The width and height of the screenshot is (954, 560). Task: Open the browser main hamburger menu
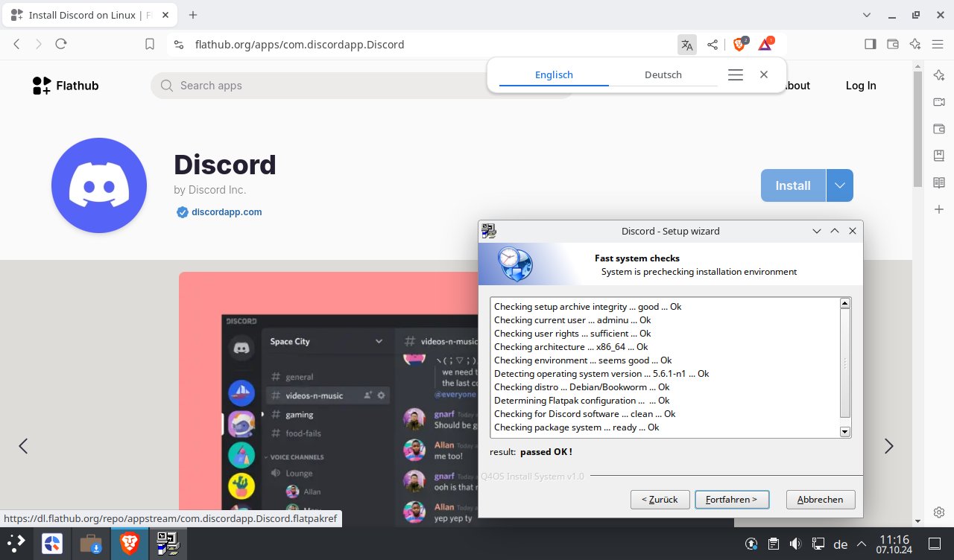tap(938, 44)
